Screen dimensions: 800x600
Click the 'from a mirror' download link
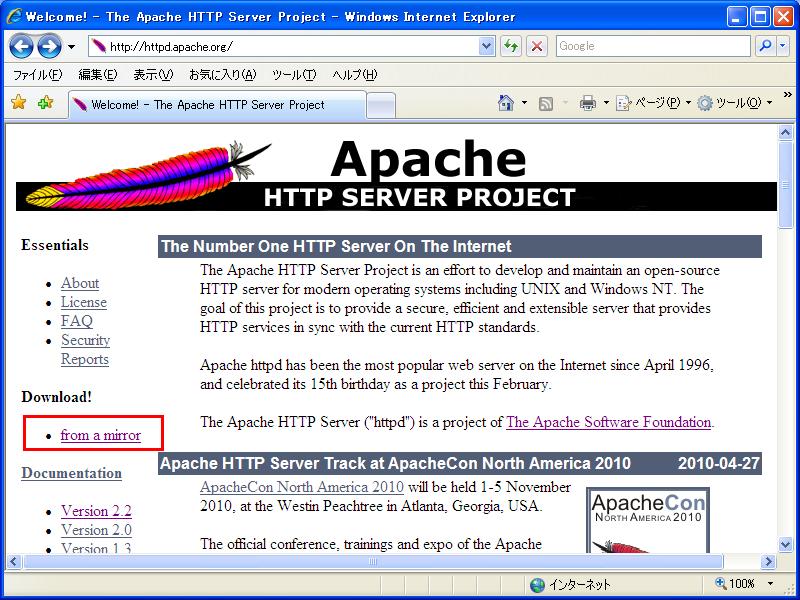coord(101,435)
